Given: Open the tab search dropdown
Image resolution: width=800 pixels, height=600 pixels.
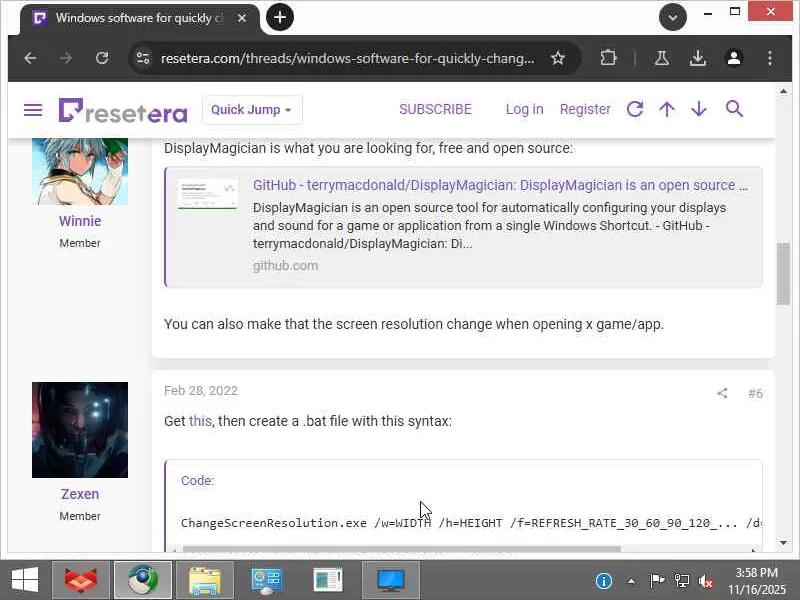Looking at the screenshot, I should coord(672,18).
